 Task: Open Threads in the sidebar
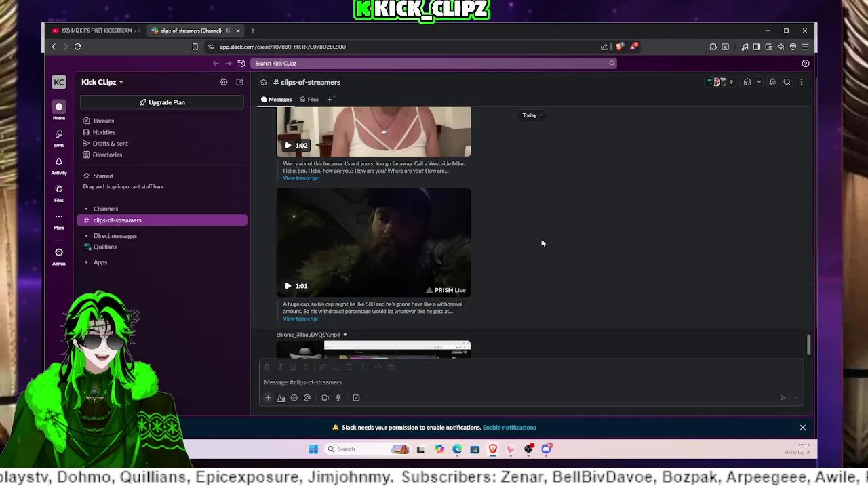tap(103, 121)
